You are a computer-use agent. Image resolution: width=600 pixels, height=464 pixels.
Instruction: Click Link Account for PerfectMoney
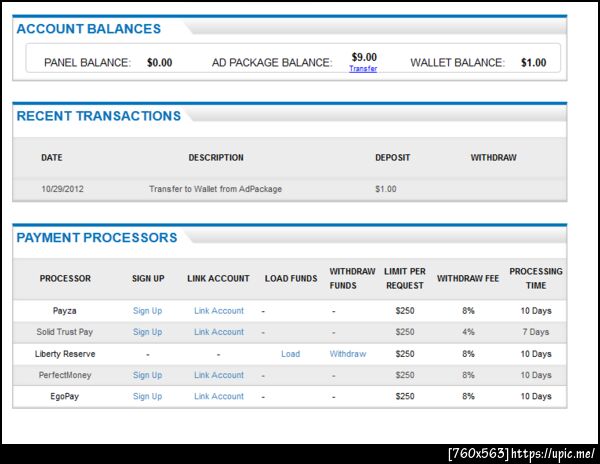[219, 375]
